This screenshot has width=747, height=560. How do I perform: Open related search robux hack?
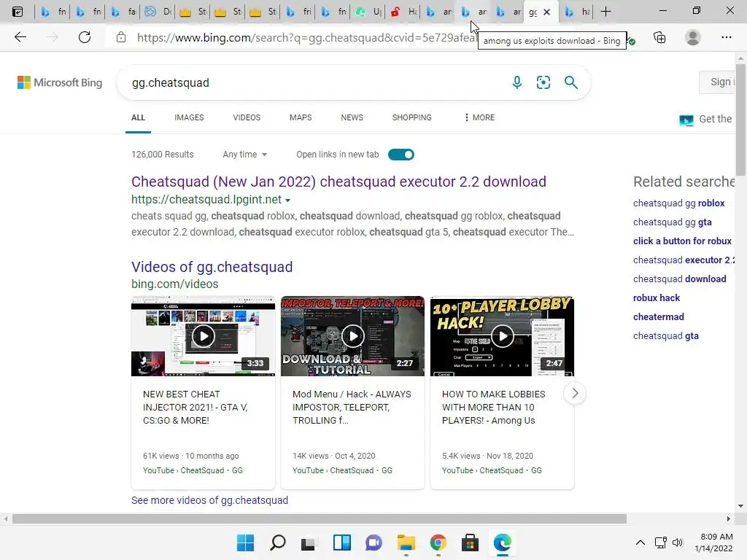tap(657, 297)
